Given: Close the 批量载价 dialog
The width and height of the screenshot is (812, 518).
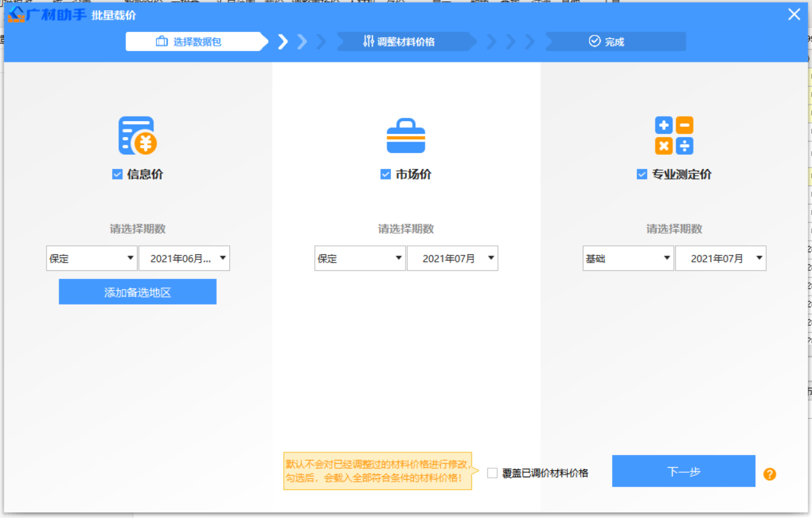Looking at the screenshot, I should pos(794,14).
